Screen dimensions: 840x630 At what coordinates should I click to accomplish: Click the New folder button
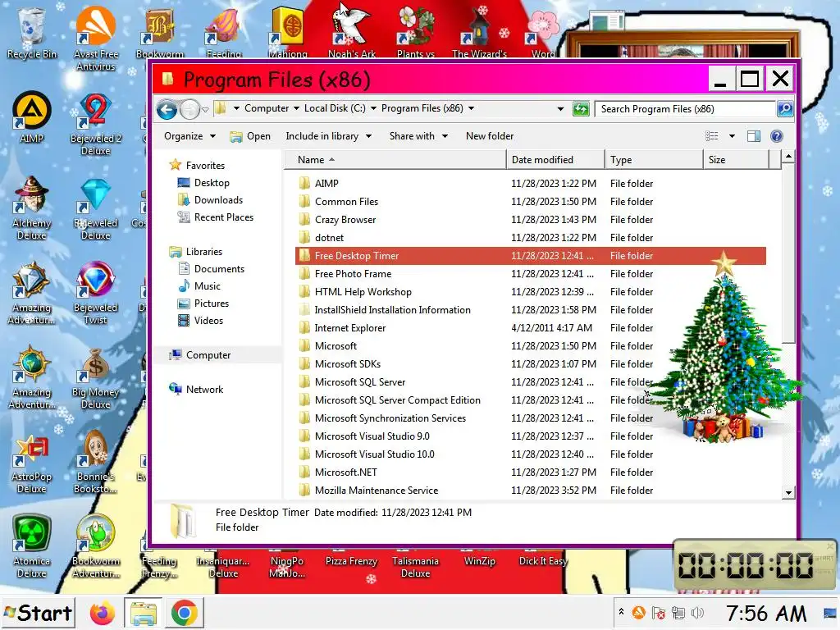pos(490,136)
